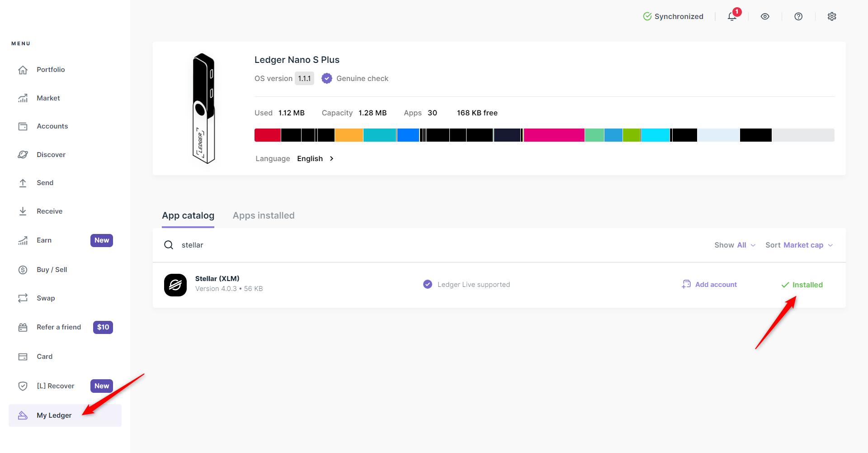The image size is (868, 453).
Task: Click the Capacity 1.28 MB value
Action: pos(373,113)
